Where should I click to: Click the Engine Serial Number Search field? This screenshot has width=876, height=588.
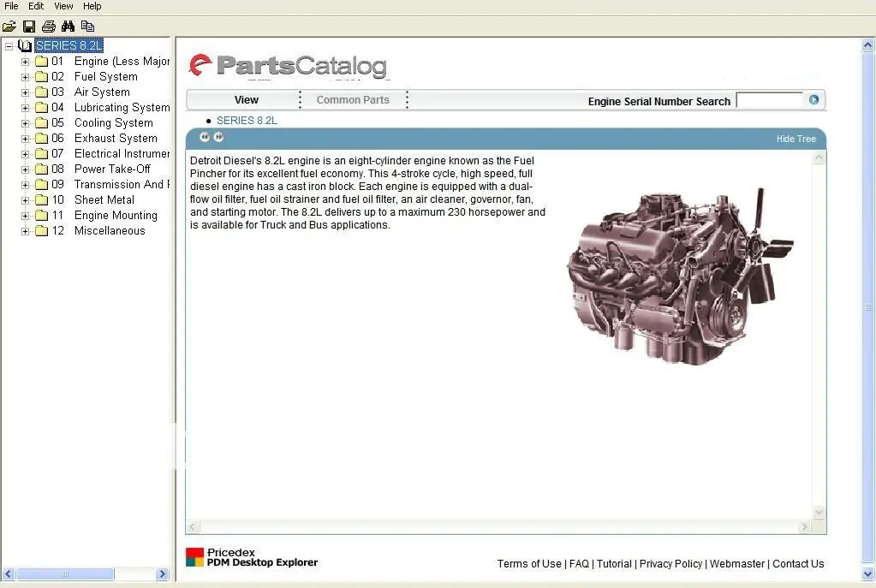click(x=769, y=100)
